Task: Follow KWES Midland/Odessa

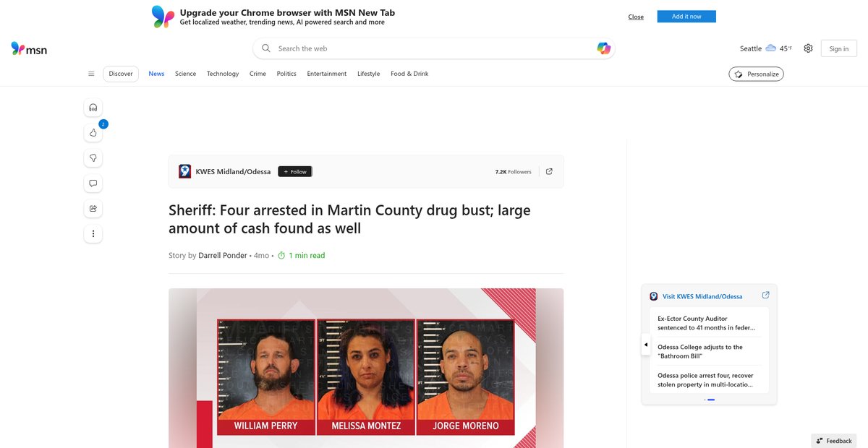Action: coord(295,172)
